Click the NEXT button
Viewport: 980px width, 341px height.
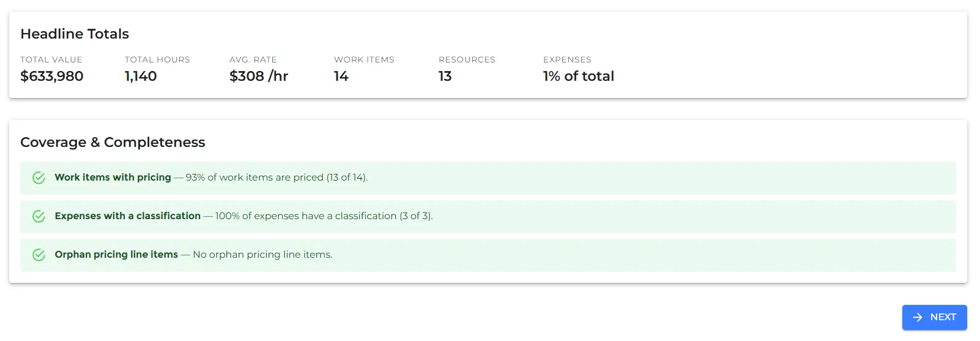934,317
